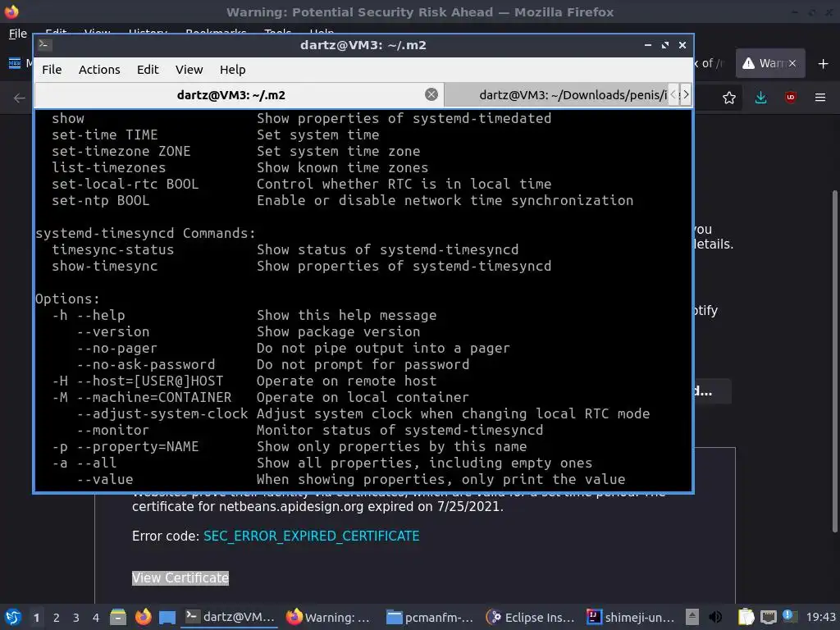
Task: Close the Warning tab in Firefox
Action: (x=792, y=63)
